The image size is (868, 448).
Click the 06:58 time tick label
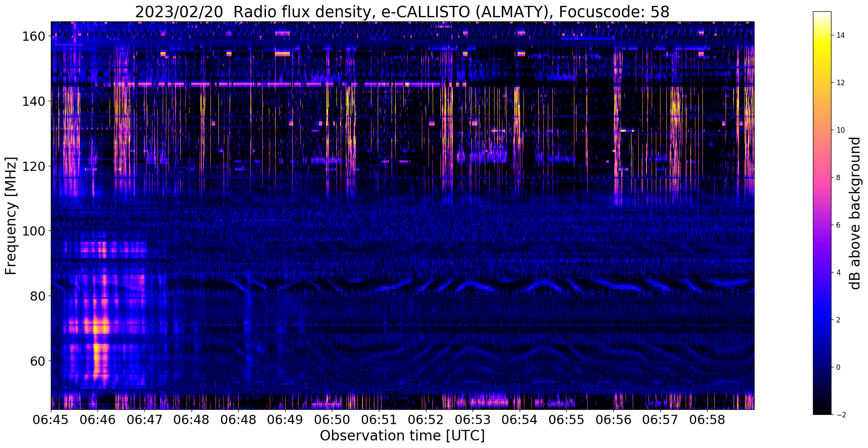click(x=708, y=420)
